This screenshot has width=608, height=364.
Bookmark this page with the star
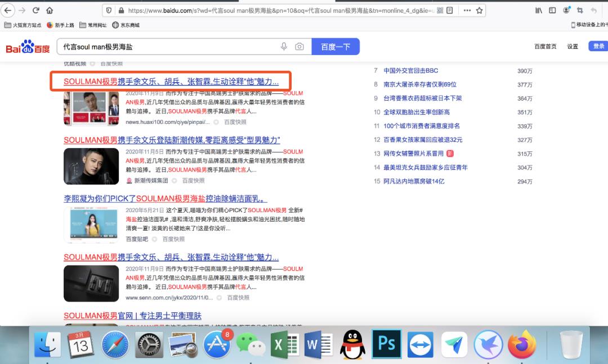click(480, 10)
